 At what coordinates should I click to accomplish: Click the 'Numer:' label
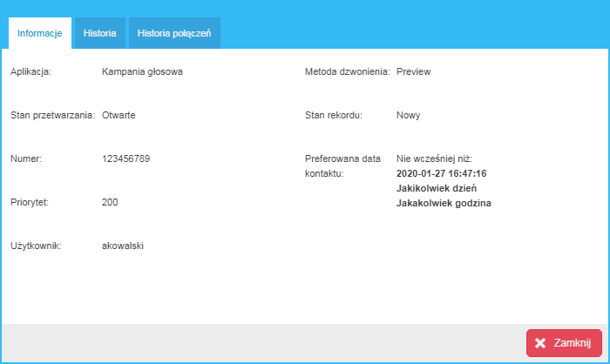point(26,158)
